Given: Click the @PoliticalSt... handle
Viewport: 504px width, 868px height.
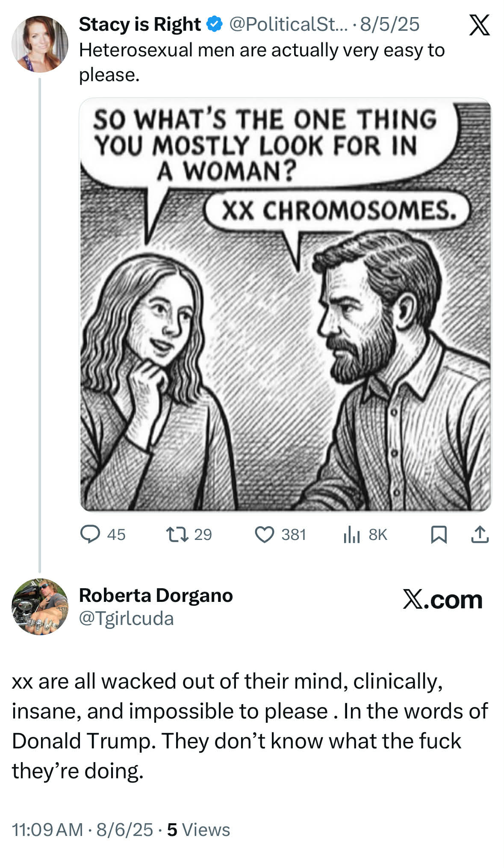Looking at the screenshot, I should pos(289,24).
